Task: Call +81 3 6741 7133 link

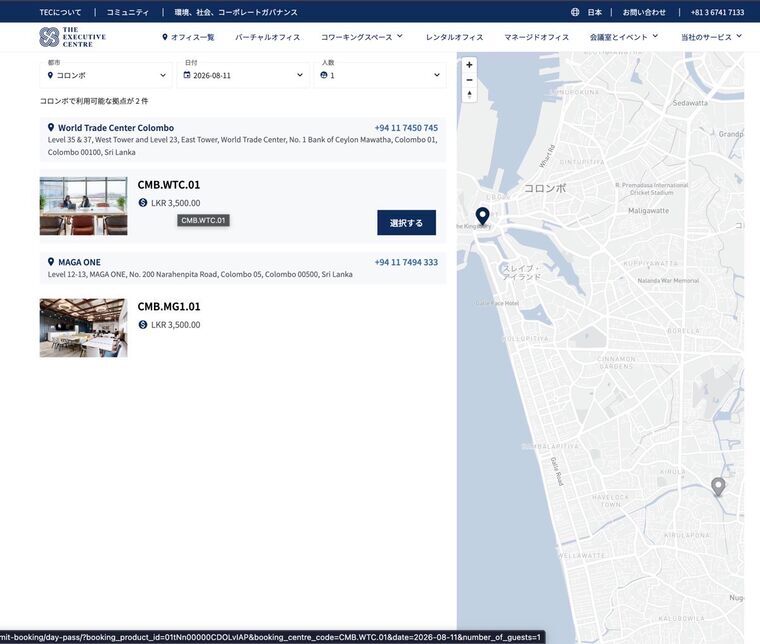Action: coord(717,12)
